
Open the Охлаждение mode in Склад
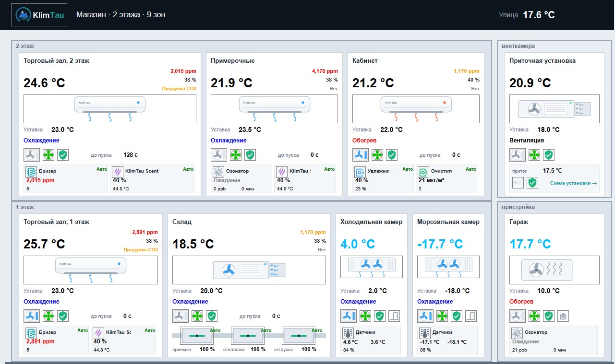[x=190, y=302]
